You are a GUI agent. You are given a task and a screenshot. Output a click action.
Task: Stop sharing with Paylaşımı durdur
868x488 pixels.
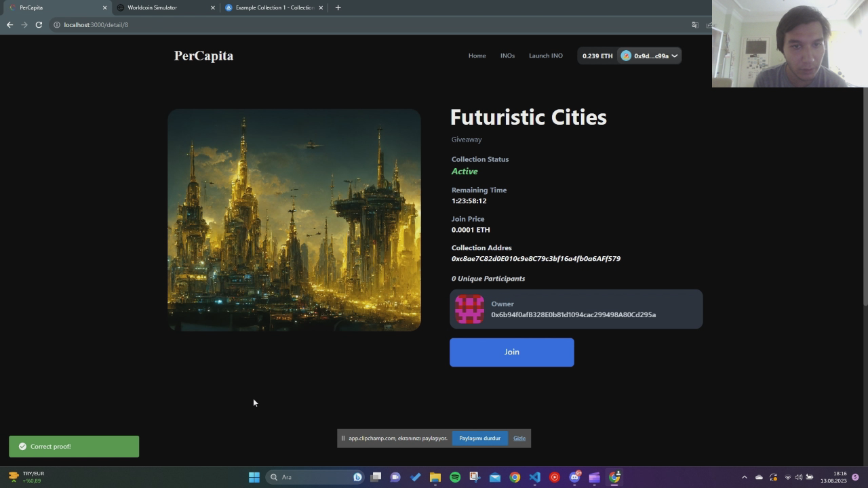point(479,438)
